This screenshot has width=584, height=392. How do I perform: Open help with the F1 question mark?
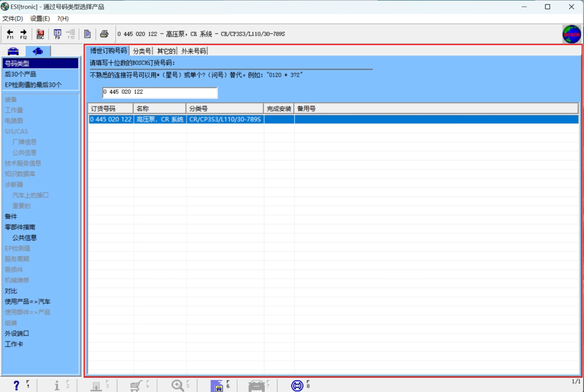pyautogui.click(x=17, y=385)
